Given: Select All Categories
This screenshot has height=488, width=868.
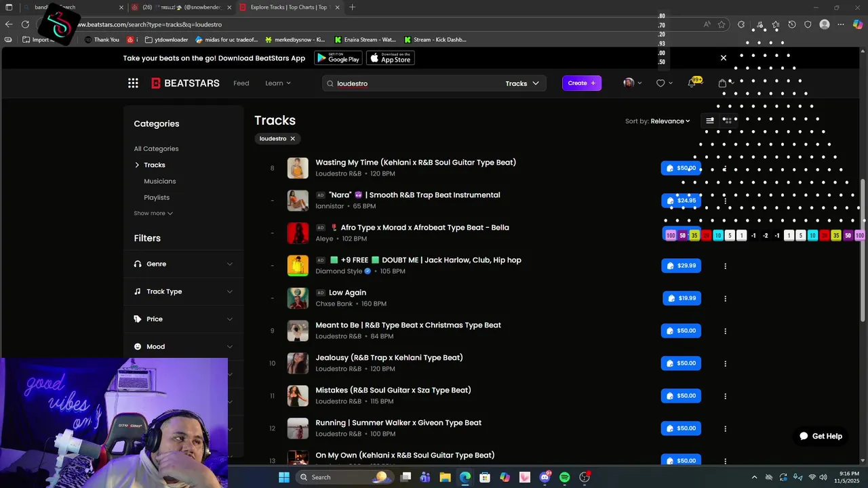Looking at the screenshot, I should [156, 148].
